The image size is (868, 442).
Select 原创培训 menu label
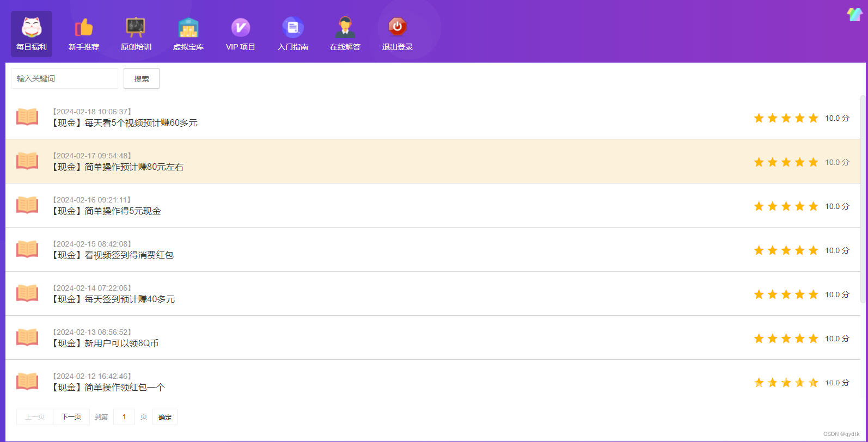[136, 47]
